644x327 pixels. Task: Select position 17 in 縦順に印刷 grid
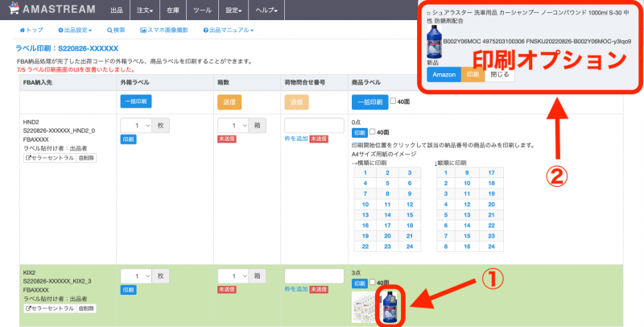pyautogui.click(x=491, y=172)
